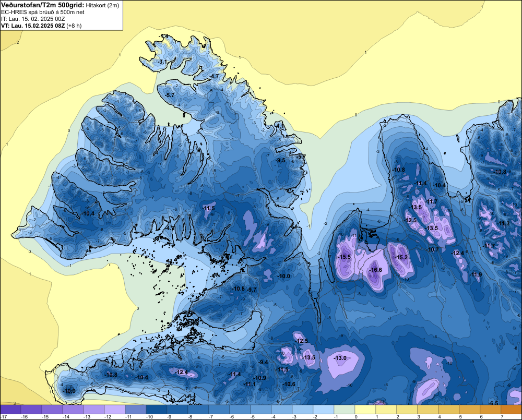Click the -6.5 temperature label
The height and width of the screenshot is (420, 522).
(x=494, y=403)
